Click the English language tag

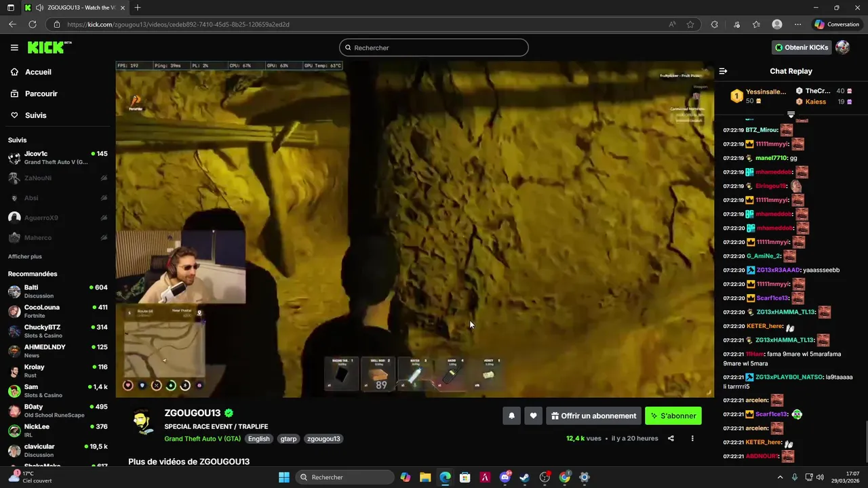258,439
